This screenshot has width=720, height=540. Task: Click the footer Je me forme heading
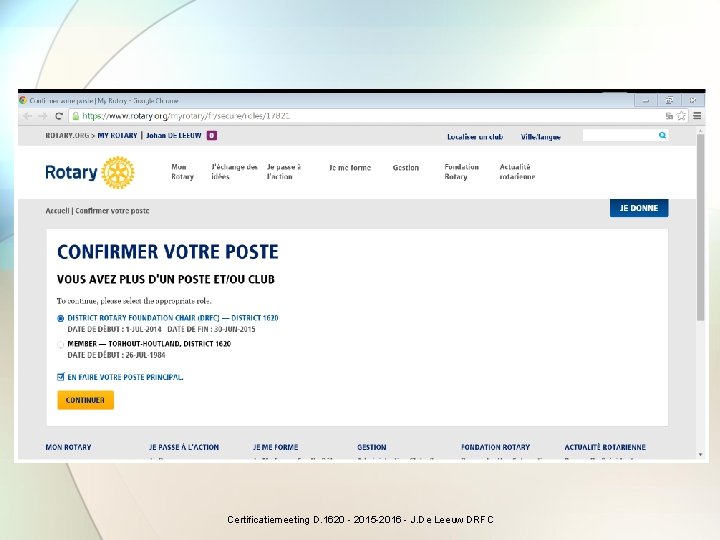(276, 447)
